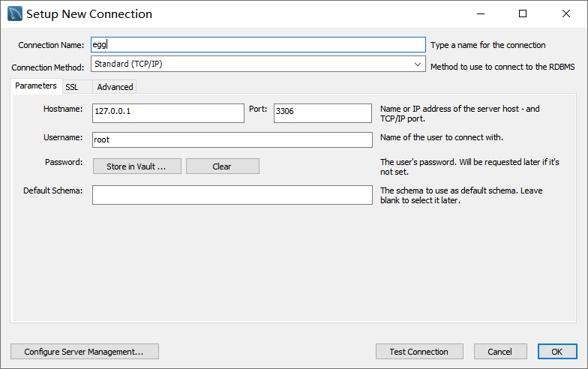Expand the Connection Method chevron arrow
Screen dimensions: 588x369
[417, 64]
